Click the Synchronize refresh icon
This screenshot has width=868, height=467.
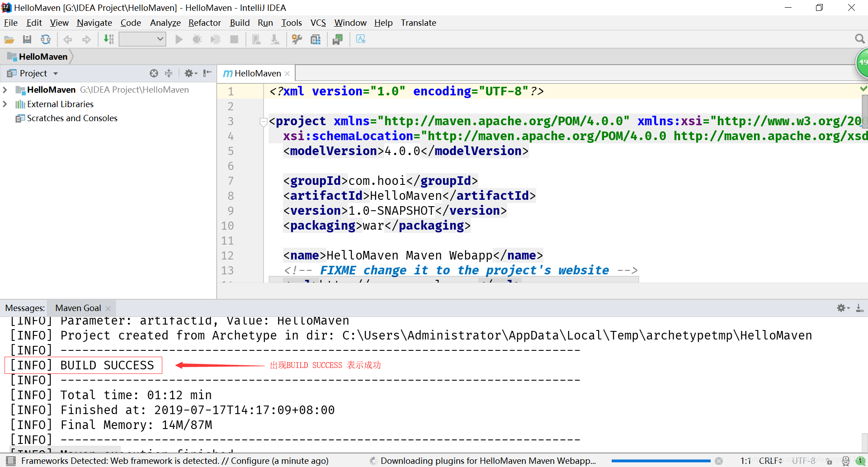click(x=46, y=40)
